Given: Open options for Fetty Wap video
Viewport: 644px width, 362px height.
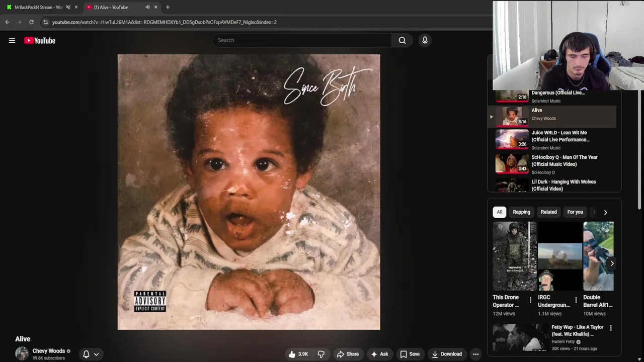Looking at the screenshot, I should point(611,328).
